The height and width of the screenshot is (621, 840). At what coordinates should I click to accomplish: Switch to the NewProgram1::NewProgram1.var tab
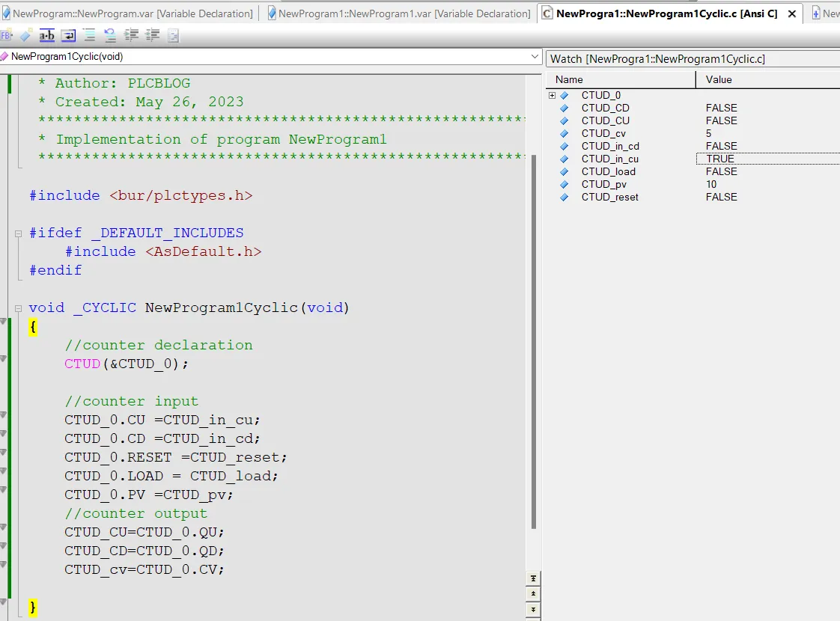click(x=399, y=13)
